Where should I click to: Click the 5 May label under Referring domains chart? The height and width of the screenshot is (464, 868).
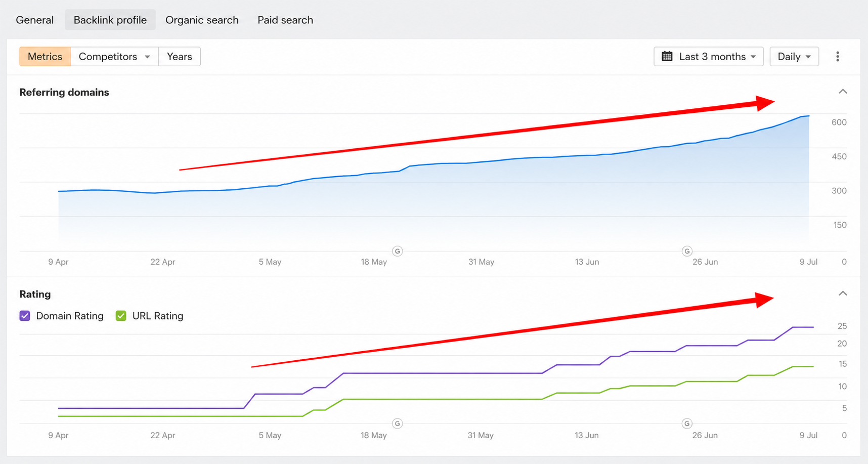270,262
